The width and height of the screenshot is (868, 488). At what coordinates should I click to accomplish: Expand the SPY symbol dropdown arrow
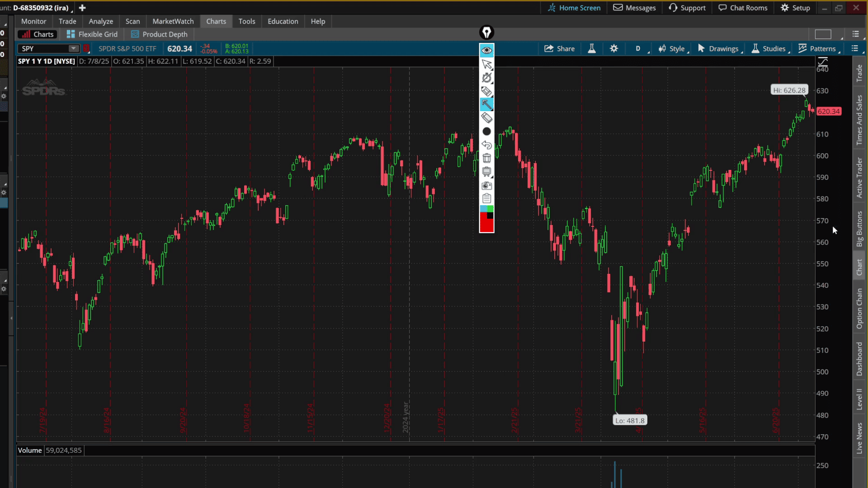[73, 48]
